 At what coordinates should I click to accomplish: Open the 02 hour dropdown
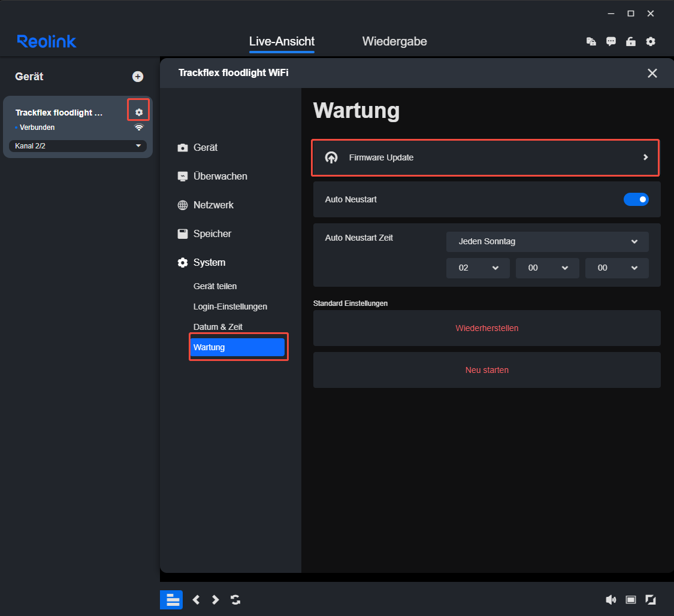[x=478, y=268]
